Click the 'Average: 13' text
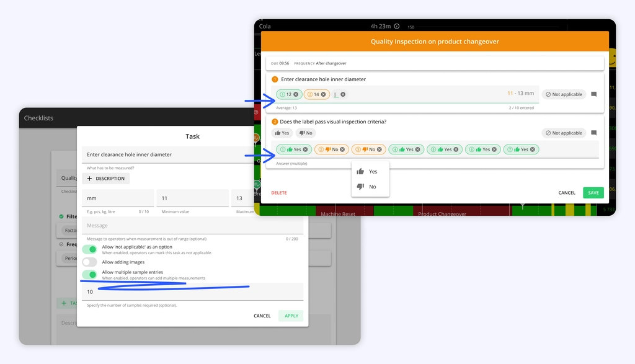The height and width of the screenshot is (364, 635). pos(286,108)
